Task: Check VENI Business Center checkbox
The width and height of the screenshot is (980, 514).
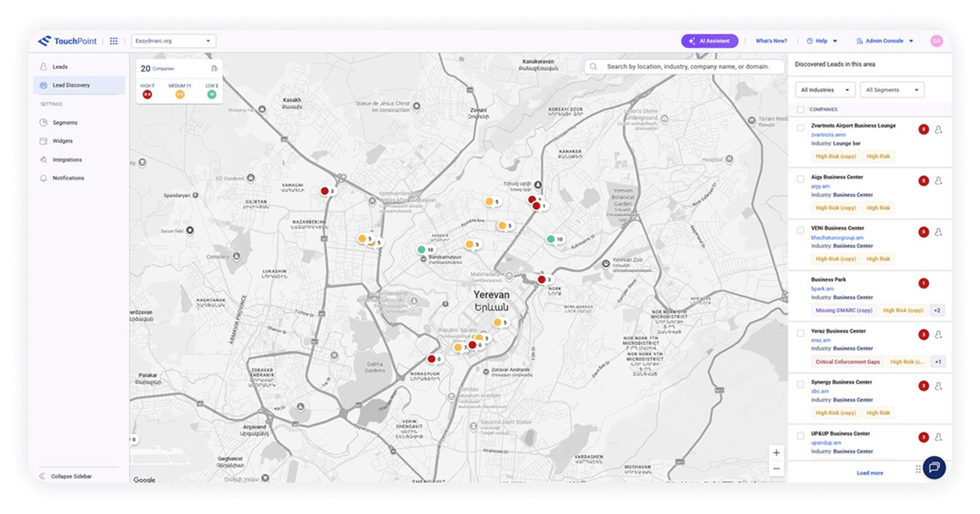Action: (x=800, y=230)
